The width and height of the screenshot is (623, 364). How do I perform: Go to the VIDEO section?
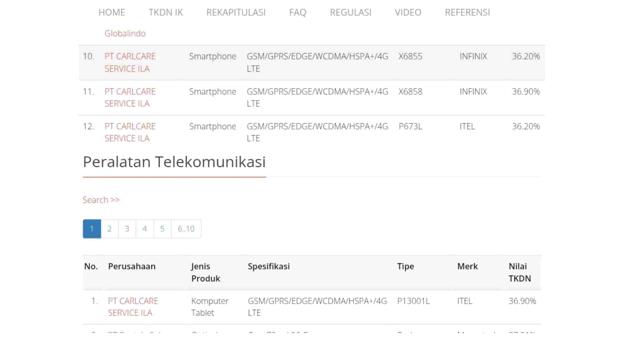(408, 12)
